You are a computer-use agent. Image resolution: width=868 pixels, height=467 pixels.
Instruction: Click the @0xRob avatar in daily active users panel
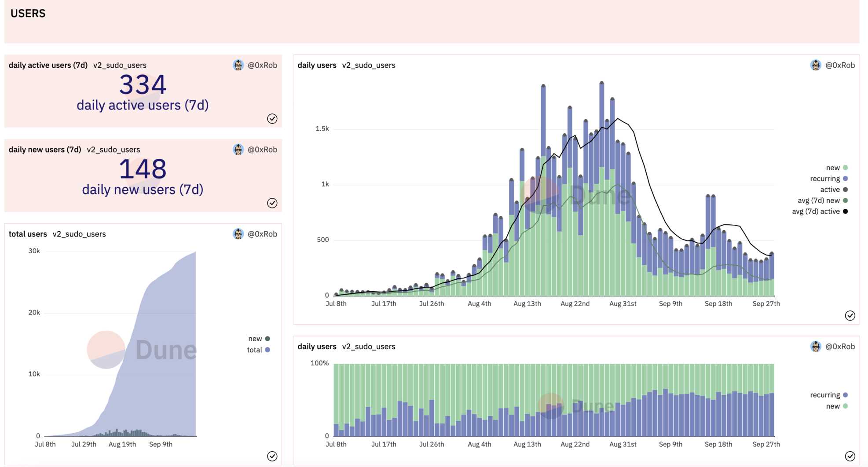(x=238, y=65)
